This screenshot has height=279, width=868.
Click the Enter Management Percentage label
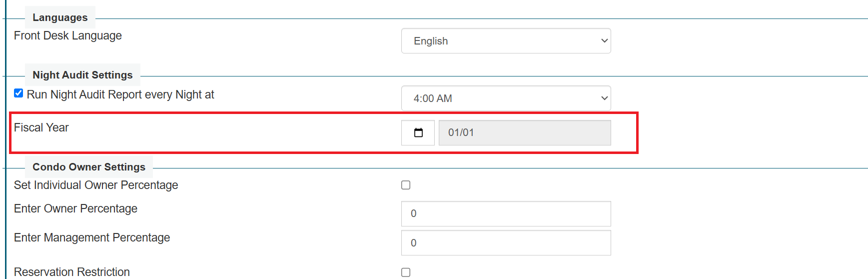[92, 237]
